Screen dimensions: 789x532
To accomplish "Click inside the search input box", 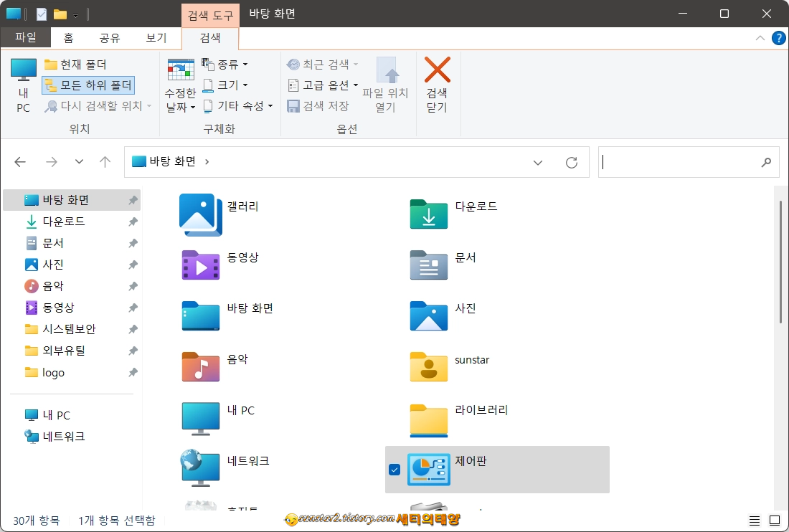I will pyautogui.click(x=681, y=162).
